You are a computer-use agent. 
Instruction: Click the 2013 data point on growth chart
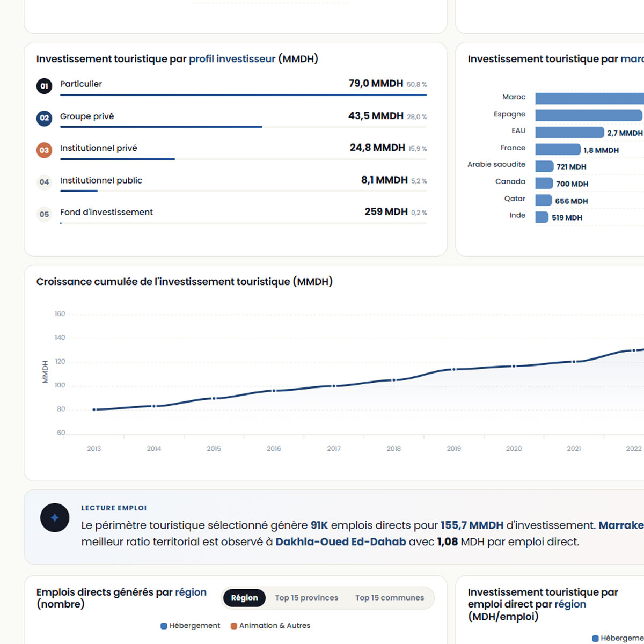coord(94,409)
